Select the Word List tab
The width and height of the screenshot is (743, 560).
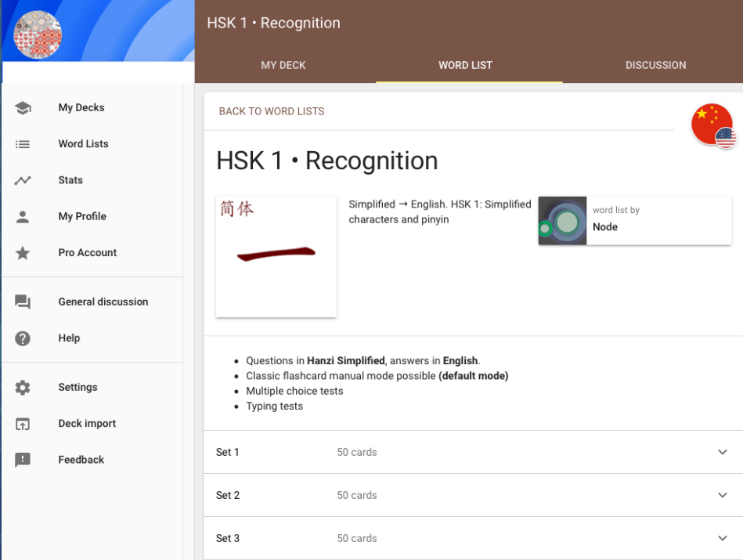click(465, 65)
